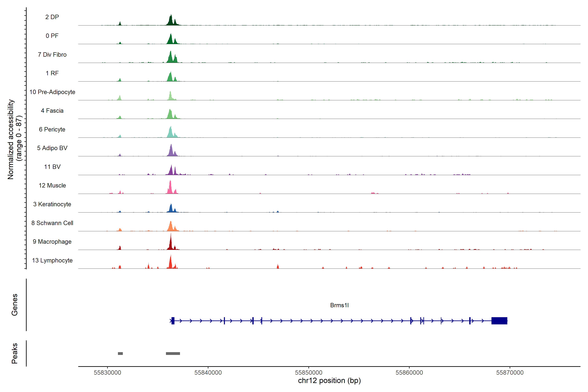
Task: Click the 2 DP track label
Action: (x=52, y=17)
